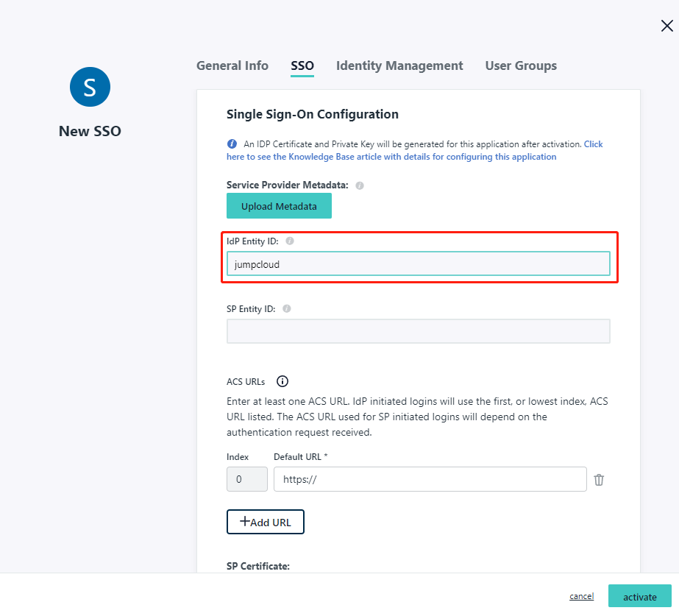Select the SSO tab

click(x=302, y=66)
